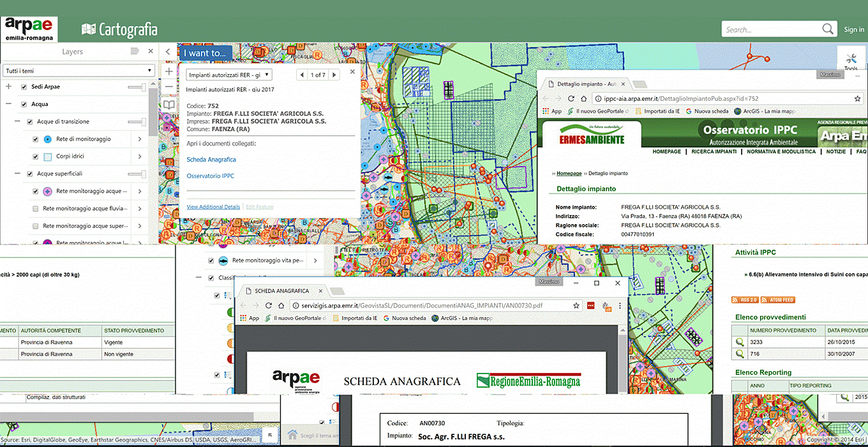Collapse Acque di transizione group
This screenshot has height=447, width=868.
(x=18, y=121)
